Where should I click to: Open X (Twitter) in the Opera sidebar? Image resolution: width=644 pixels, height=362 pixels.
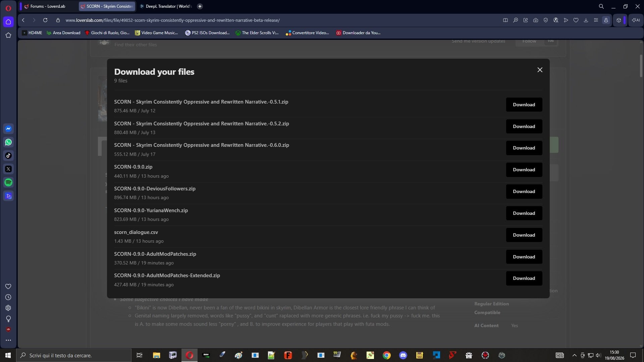click(x=8, y=169)
